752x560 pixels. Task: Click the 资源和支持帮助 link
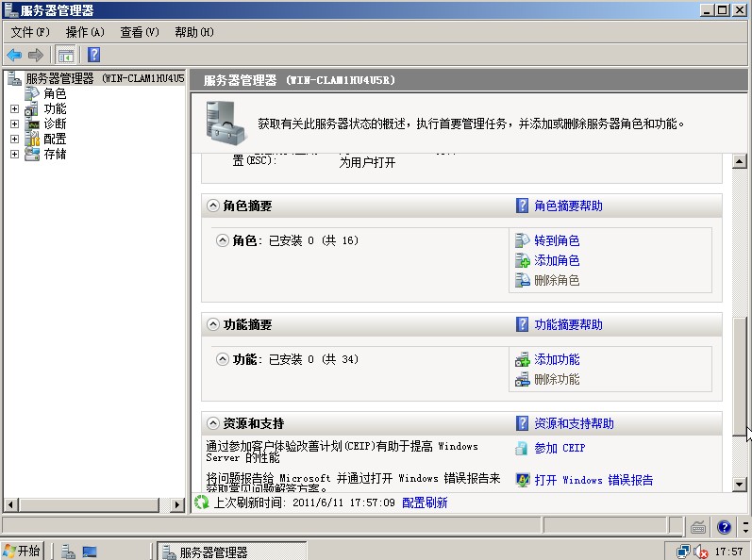pos(574,423)
